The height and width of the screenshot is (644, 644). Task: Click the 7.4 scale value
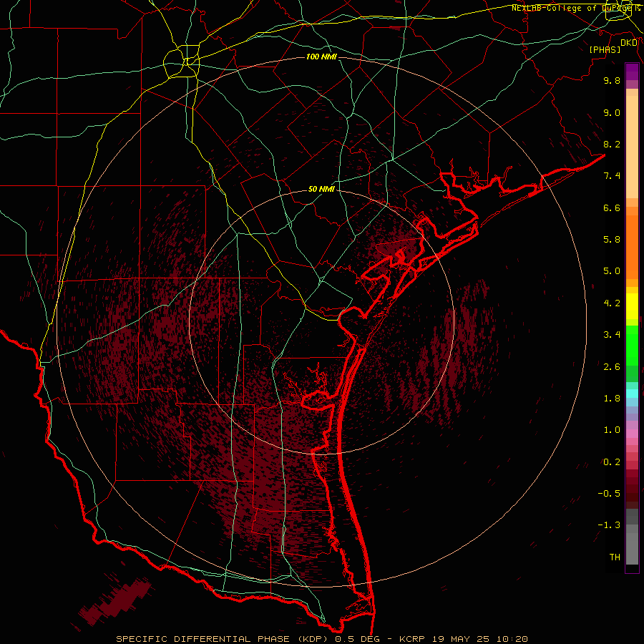coord(612,176)
